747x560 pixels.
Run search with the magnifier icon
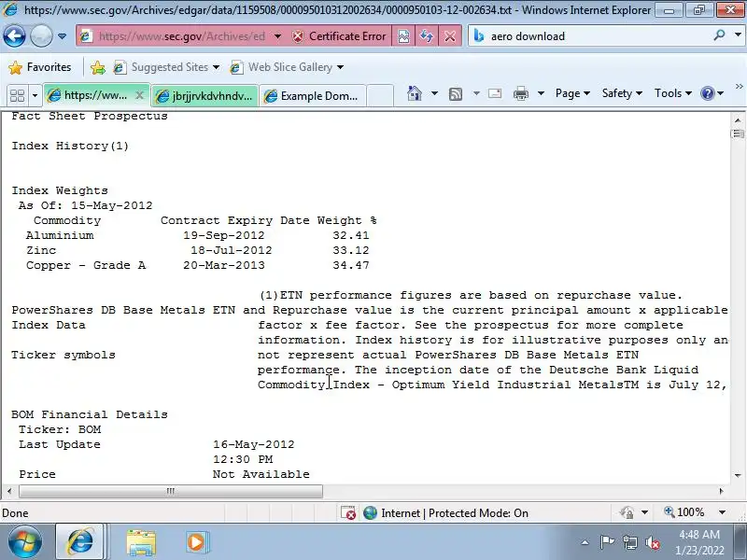coord(719,35)
